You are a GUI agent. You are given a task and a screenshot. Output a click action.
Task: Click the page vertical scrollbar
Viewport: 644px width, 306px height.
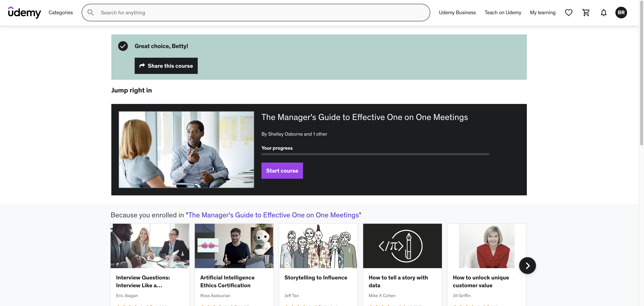[641, 75]
